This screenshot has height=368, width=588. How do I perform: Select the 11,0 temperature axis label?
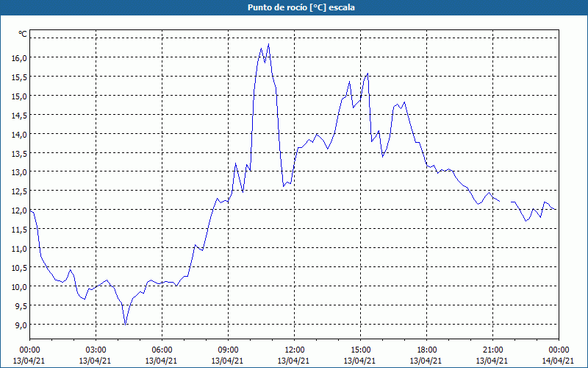pyautogui.click(x=18, y=248)
